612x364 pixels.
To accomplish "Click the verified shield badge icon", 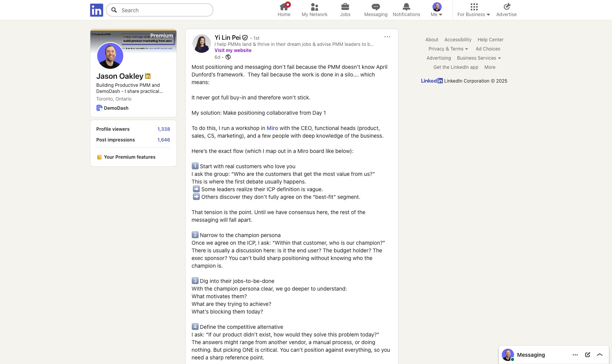I will click(245, 37).
